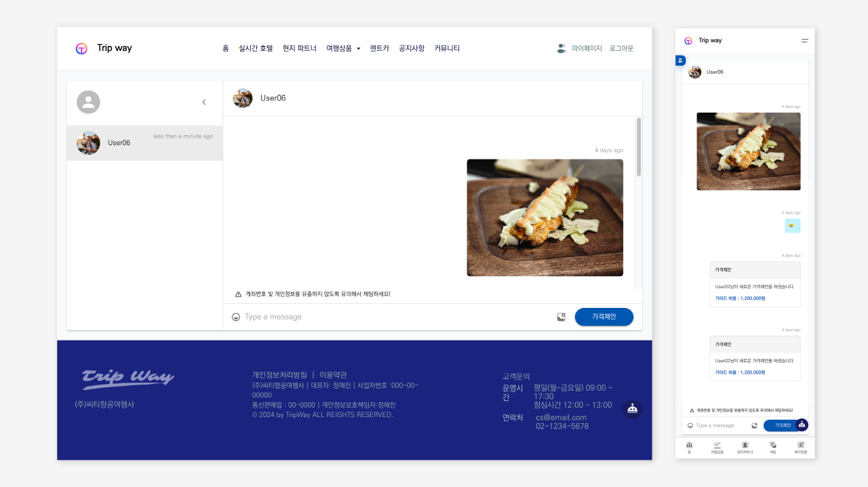This screenshot has width=868, height=487.
Task: Open the 커뮤니티 menu item
Action: [447, 48]
